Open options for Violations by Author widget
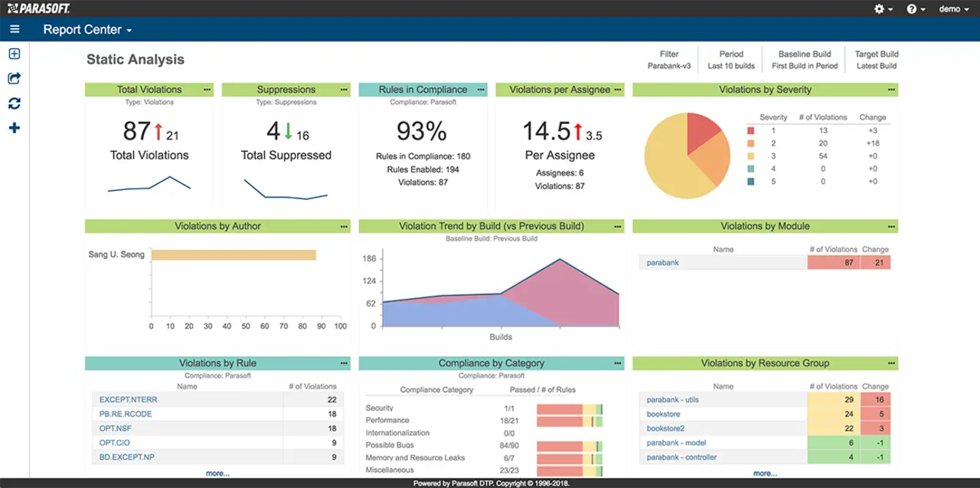The width and height of the screenshot is (980, 488). [x=344, y=226]
